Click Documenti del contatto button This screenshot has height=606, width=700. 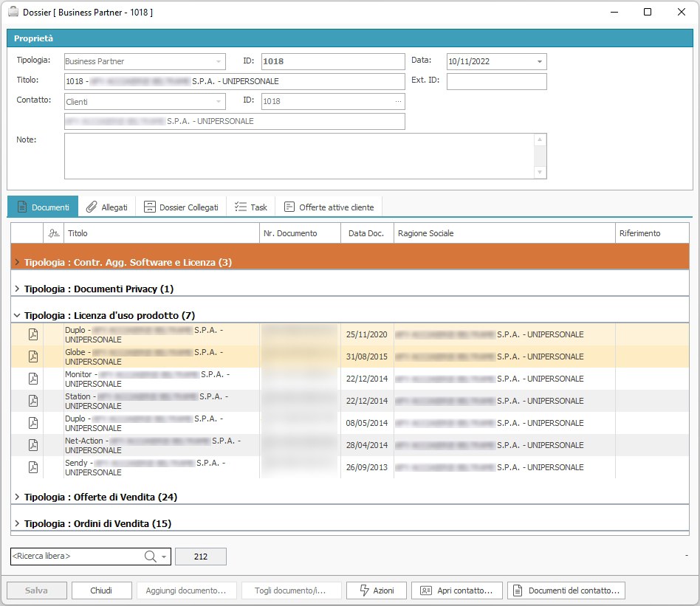(x=566, y=590)
